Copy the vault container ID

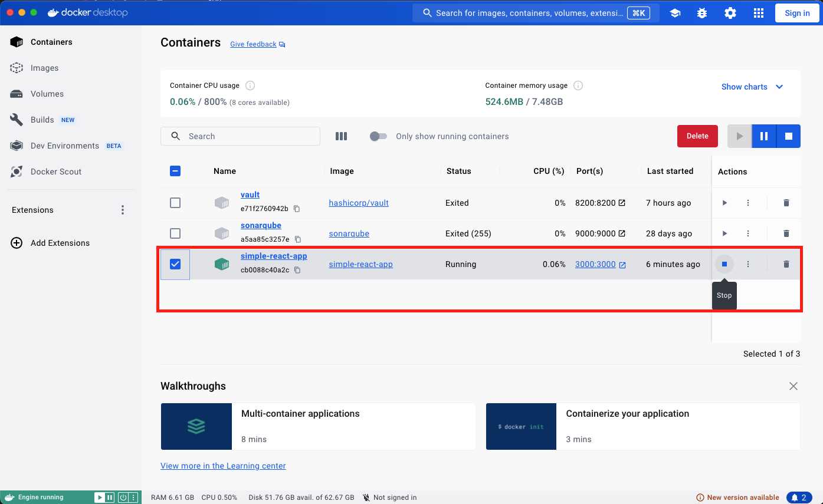(297, 209)
